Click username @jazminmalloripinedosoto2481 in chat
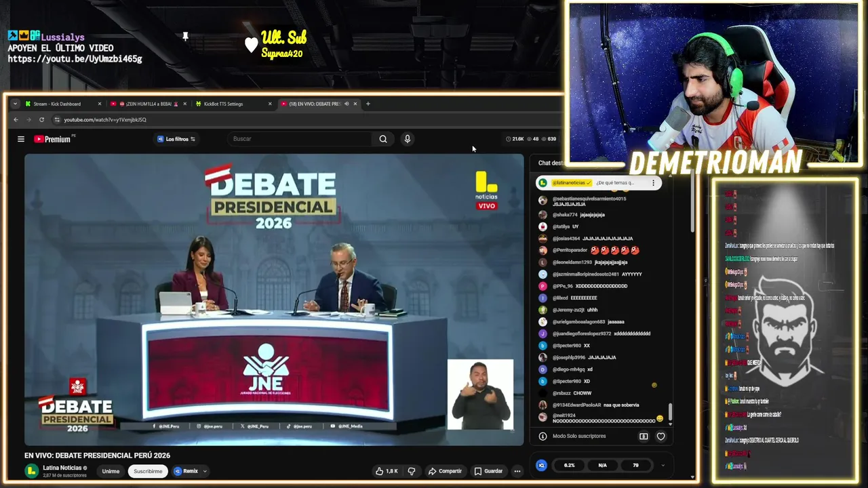868x488 pixels. tap(586, 274)
